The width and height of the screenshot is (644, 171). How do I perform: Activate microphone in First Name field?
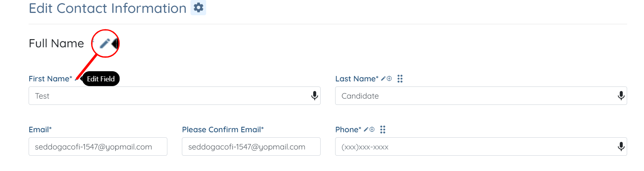click(314, 95)
